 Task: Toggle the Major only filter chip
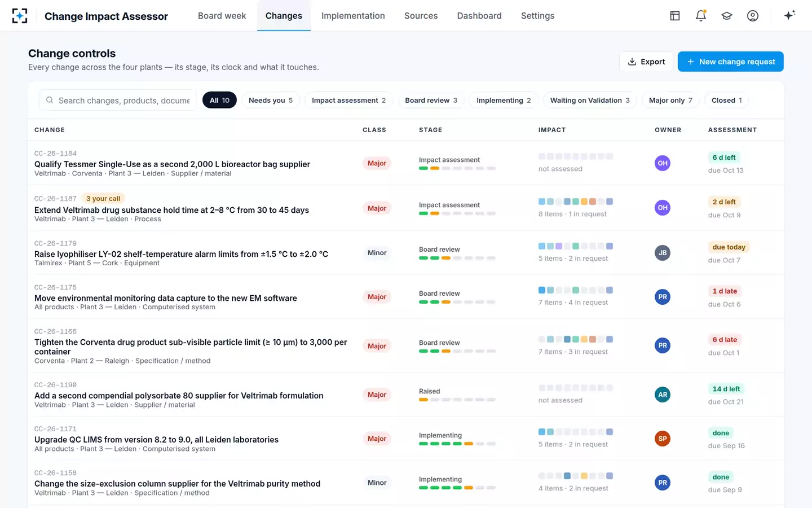670,100
